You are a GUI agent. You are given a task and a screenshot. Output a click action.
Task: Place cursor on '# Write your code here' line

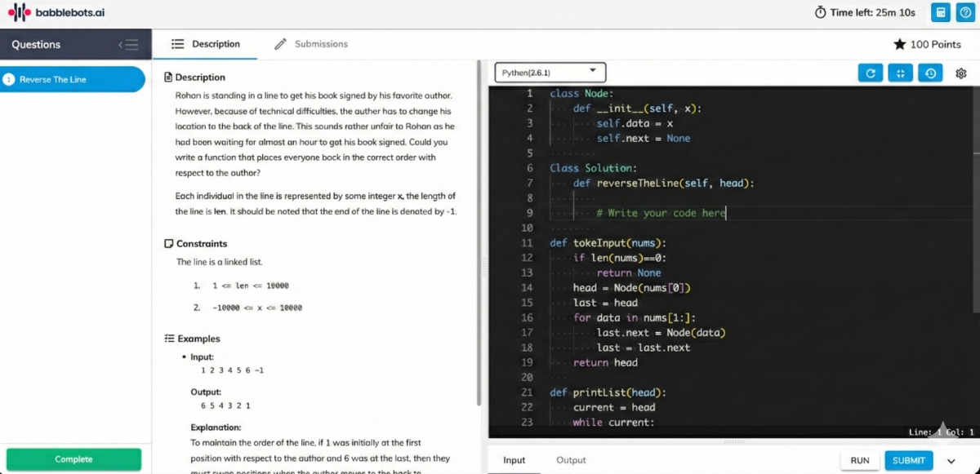[661, 213]
